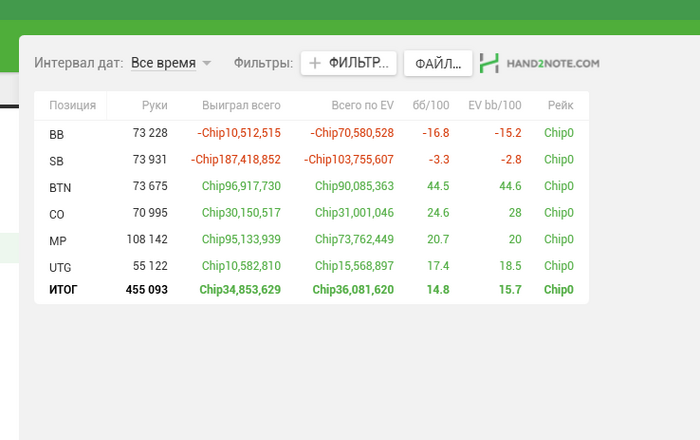This screenshot has width=700, height=440.
Task: Click the plus icon in ФИЛЬТР button
Action: tap(315, 63)
